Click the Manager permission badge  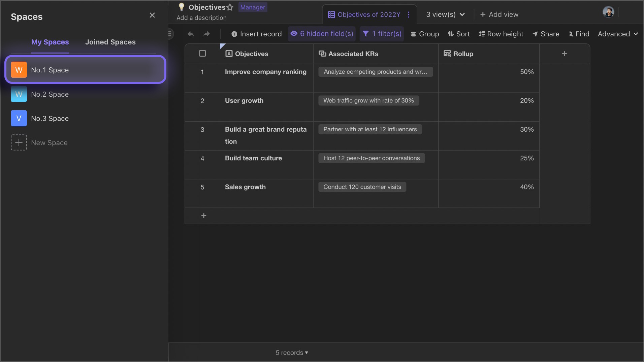tap(253, 7)
